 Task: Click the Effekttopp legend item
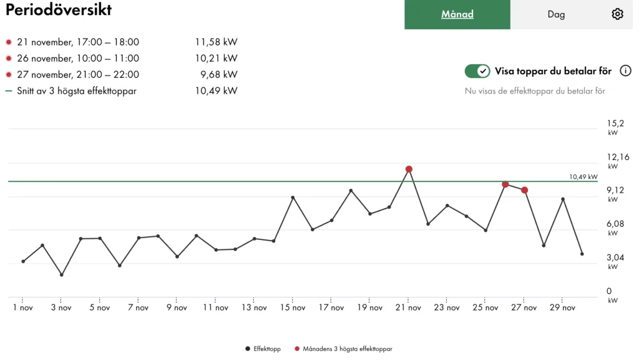coord(263,349)
